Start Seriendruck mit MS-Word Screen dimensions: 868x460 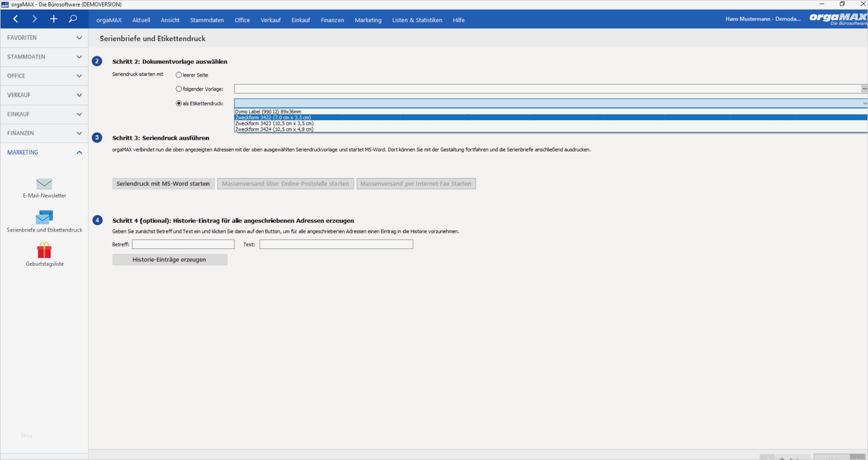click(163, 184)
